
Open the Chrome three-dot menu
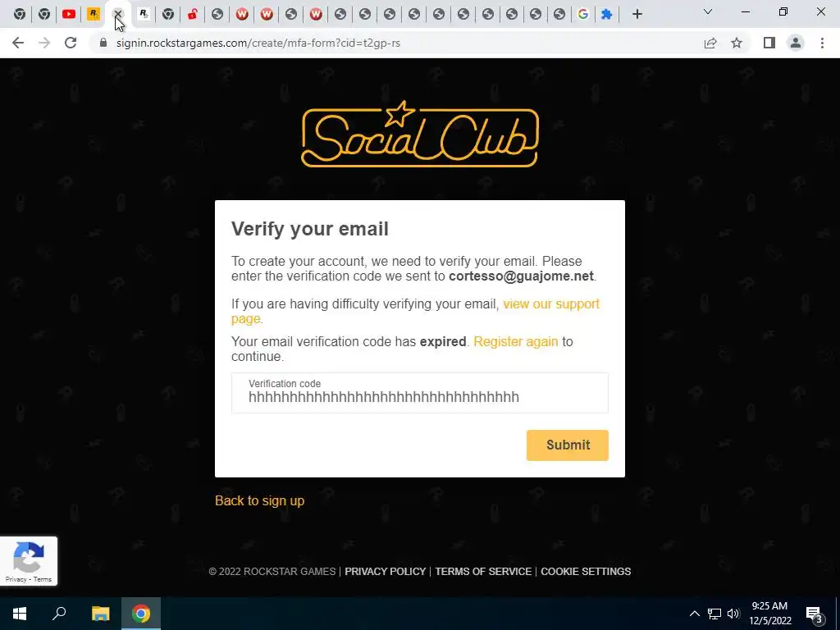click(822, 43)
